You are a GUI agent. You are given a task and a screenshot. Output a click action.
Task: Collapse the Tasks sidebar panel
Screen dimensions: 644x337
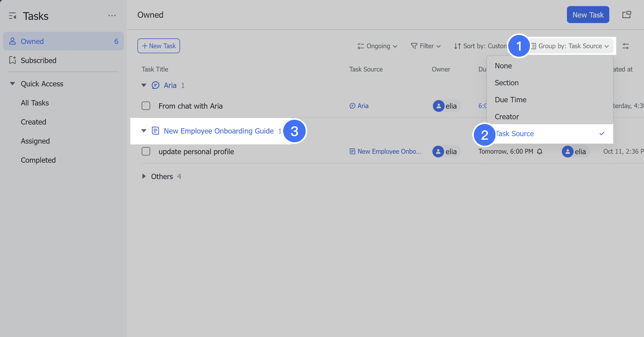(12, 16)
